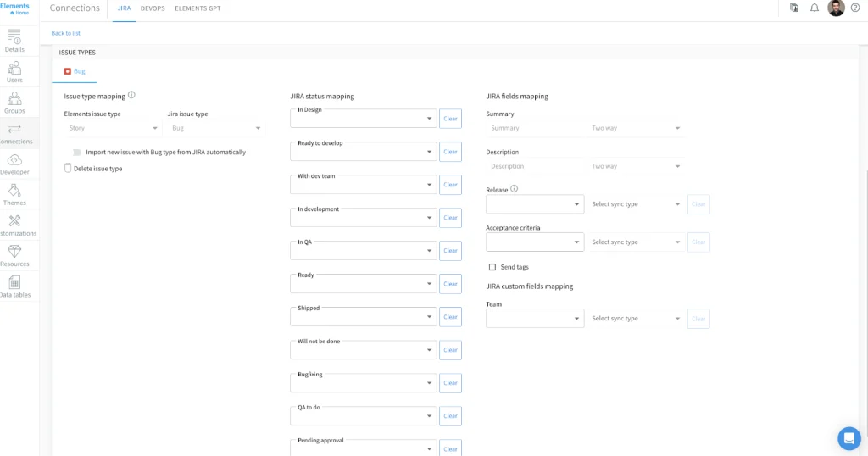
Task: Open the Will not be done dropdown
Action: tap(363, 350)
